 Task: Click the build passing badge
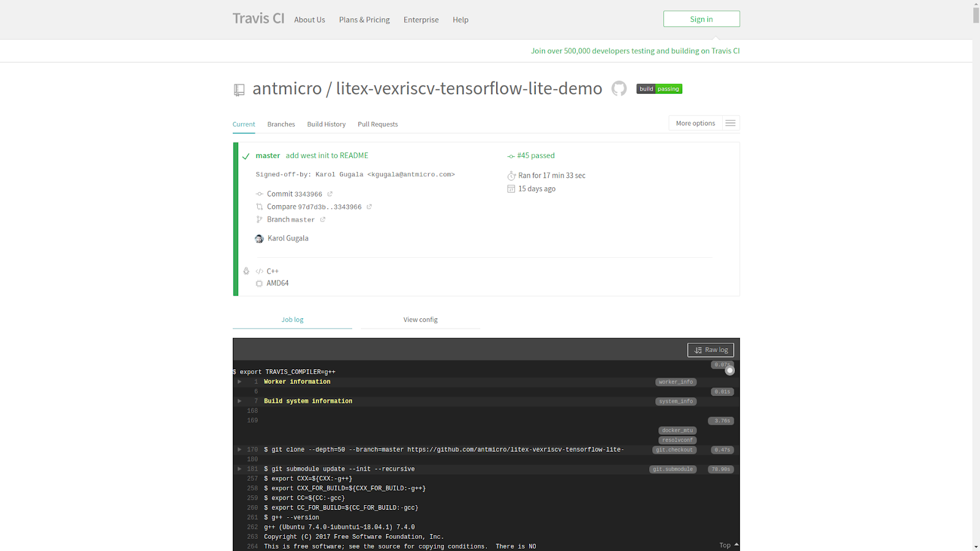659,89
